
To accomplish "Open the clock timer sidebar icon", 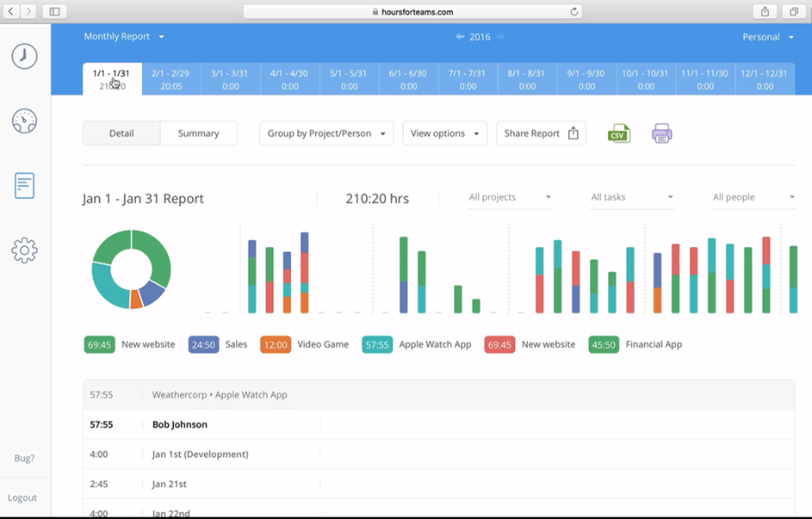I will pos(24,57).
